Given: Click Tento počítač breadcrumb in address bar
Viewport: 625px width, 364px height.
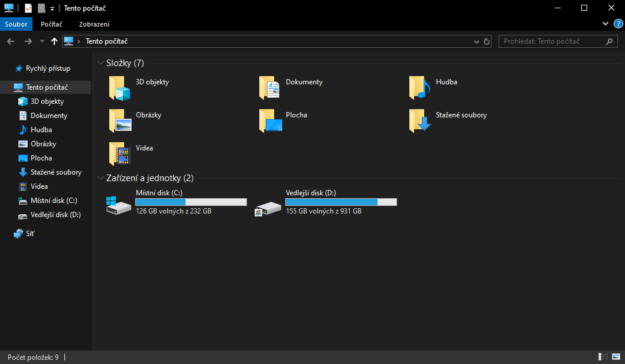Looking at the screenshot, I should point(106,41).
